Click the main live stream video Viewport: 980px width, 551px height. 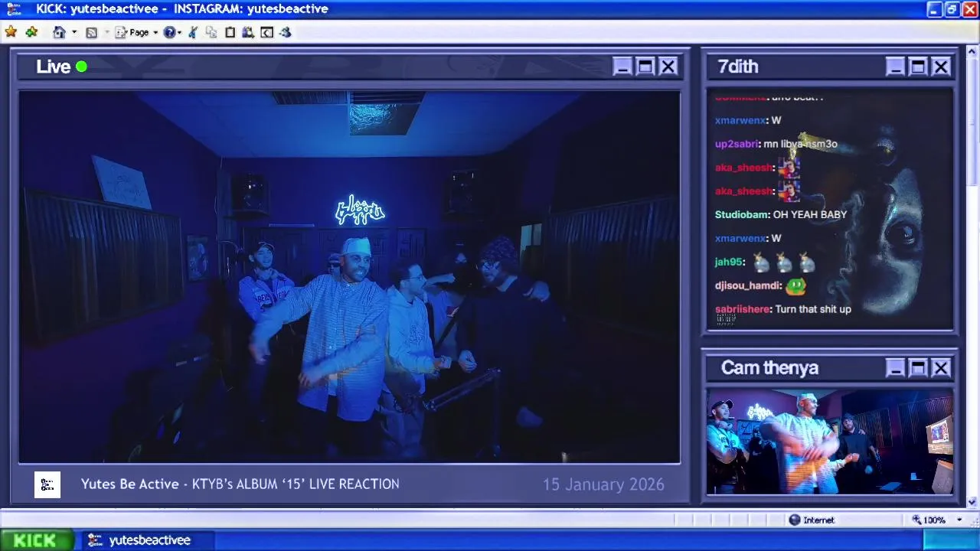tap(349, 276)
